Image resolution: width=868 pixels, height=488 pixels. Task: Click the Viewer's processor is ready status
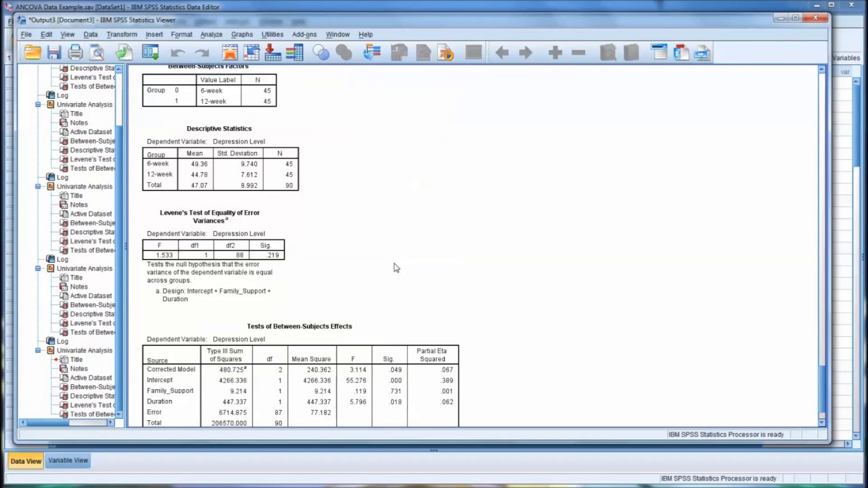[726, 435]
